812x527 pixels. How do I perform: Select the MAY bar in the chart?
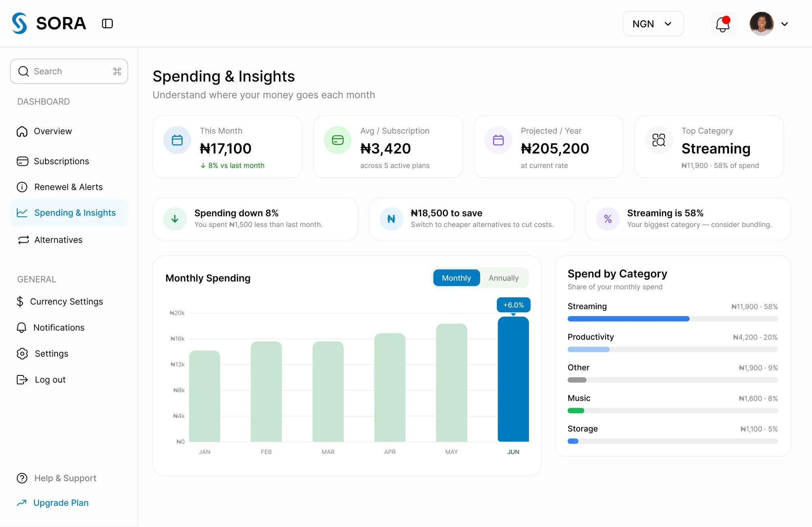click(451, 383)
